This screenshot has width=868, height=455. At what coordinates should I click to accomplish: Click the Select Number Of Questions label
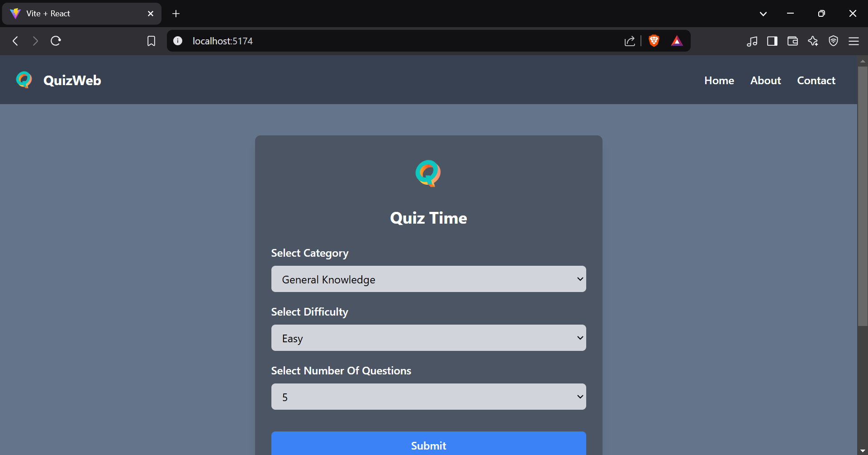tap(341, 371)
